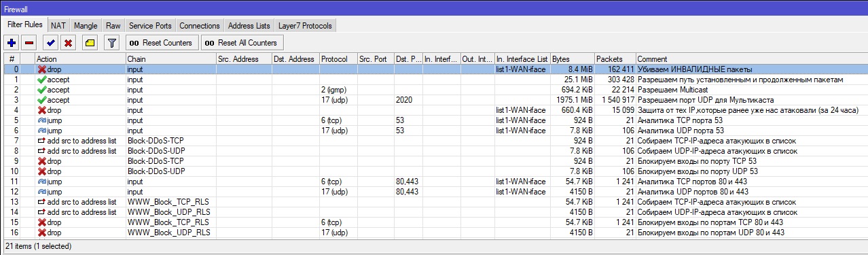Click list1-WAN-iface cell in rule 4

(x=521, y=110)
